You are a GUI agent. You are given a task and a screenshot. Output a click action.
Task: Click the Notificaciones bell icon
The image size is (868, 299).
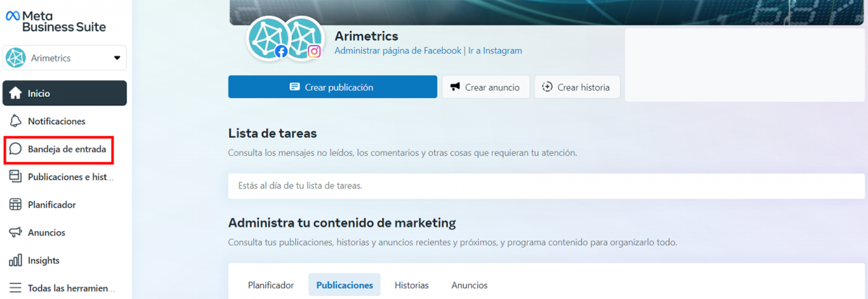tap(15, 121)
